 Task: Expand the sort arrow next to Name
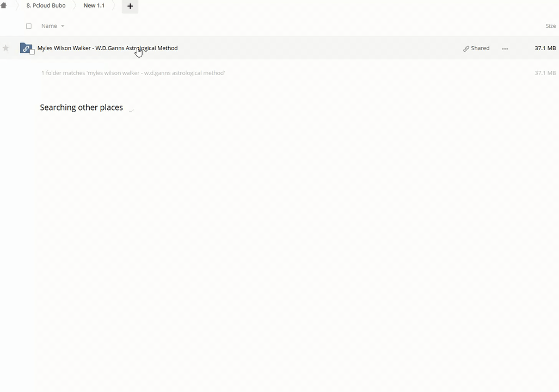click(63, 26)
